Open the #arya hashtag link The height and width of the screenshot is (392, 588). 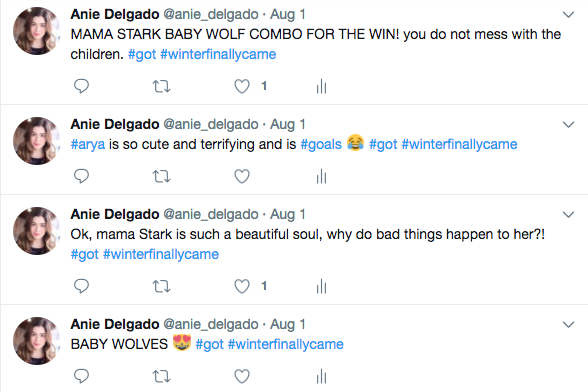[88, 145]
